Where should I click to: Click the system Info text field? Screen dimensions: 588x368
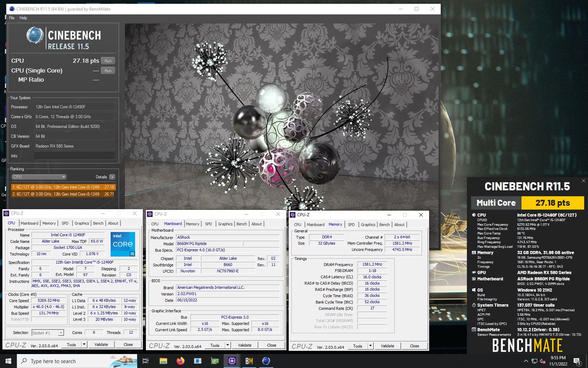point(75,156)
